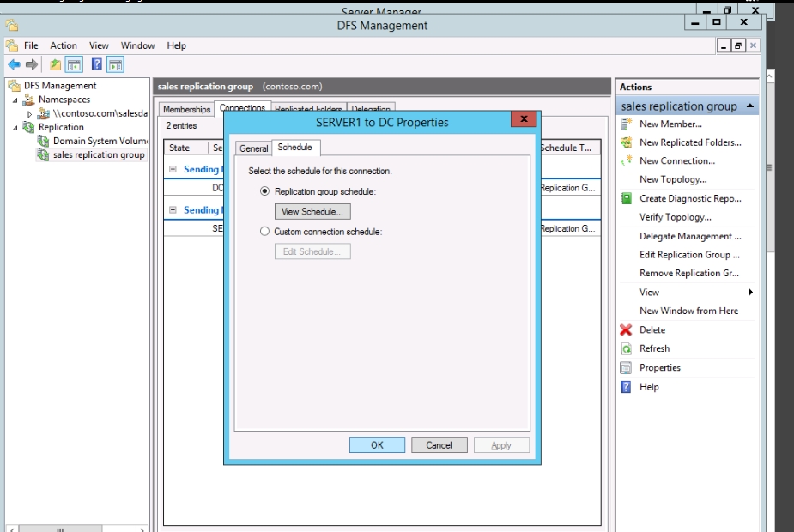Click the Properties icon in Actions pane

coord(626,368)
